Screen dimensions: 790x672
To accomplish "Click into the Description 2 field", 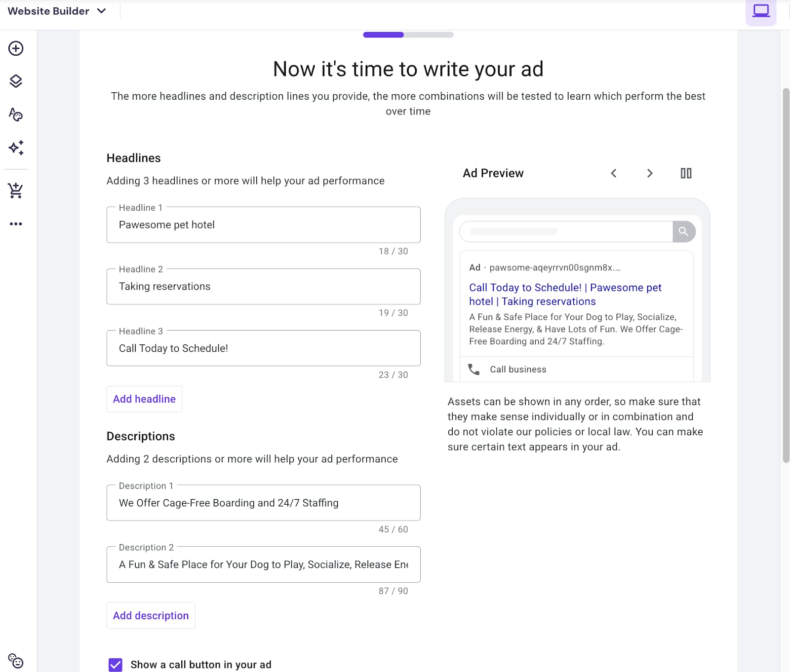I will click(x=263, y=564).
